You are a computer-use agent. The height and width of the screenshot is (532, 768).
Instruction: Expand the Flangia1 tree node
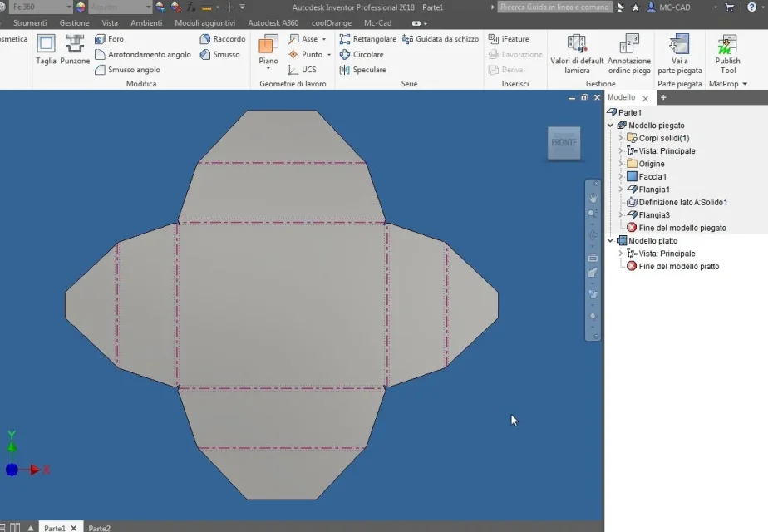[621, 190]
